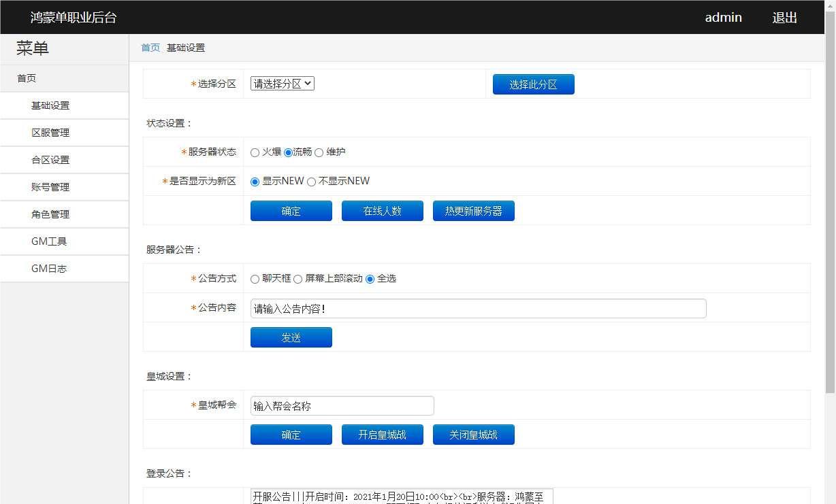Click the 皇城帮会 name input field
The height and width of the screenshot is (504, 836).
(342, 406)
